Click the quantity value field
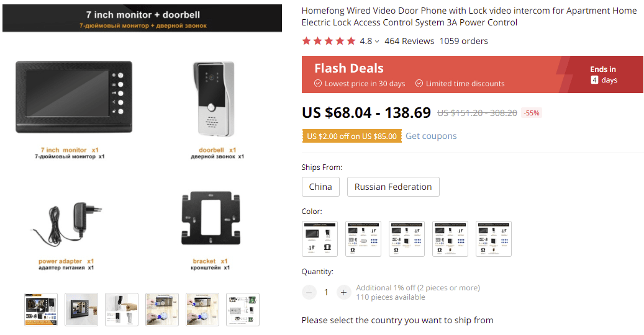 [326, 292]
